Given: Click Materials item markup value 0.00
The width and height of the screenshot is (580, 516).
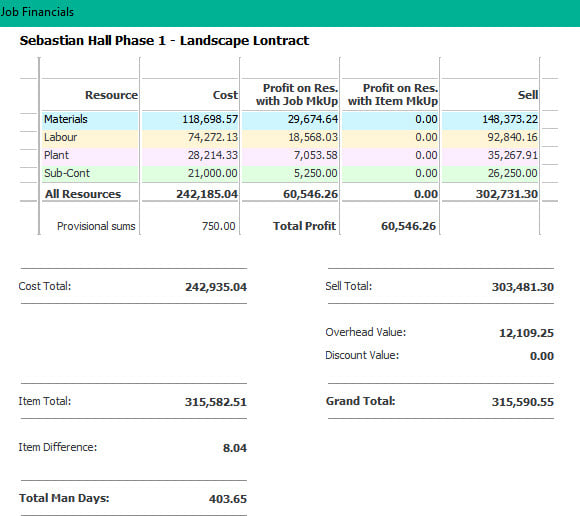Looking at the screenshot, I should pos(426,119).
